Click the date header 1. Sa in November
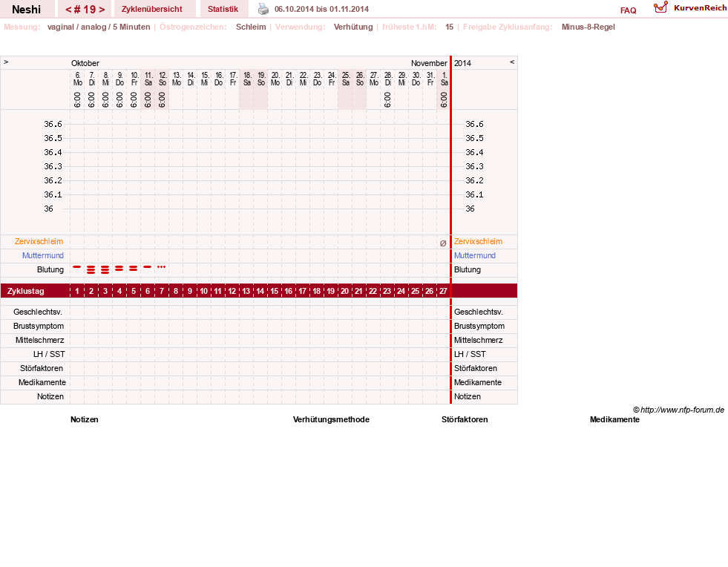 (445, 79)
